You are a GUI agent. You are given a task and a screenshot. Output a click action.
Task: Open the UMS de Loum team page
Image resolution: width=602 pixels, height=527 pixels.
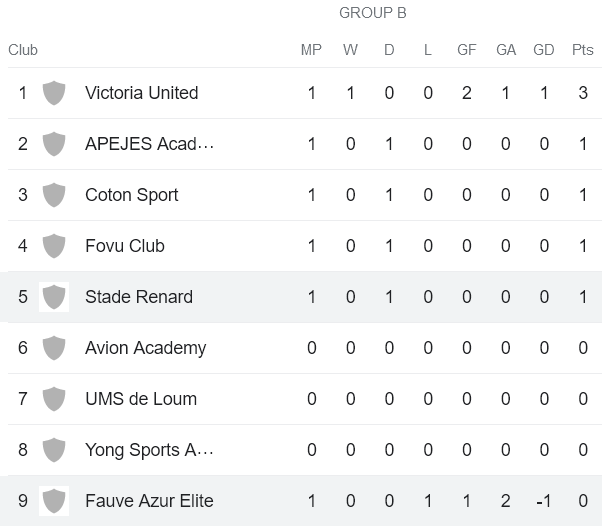(x=141, y=399)
